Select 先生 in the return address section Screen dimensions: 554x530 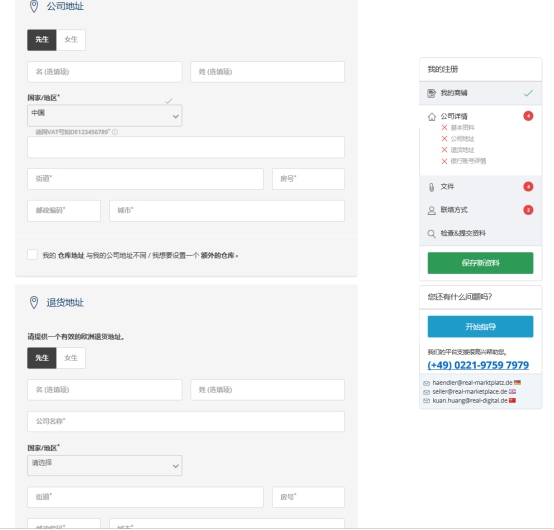pyautogui.click(x=42, y=358)
